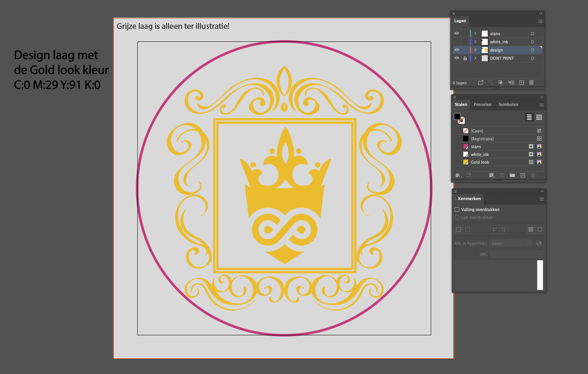Click make clipping mask icon in Lagen
The image size is (588, 374).
tap(501, 82)
